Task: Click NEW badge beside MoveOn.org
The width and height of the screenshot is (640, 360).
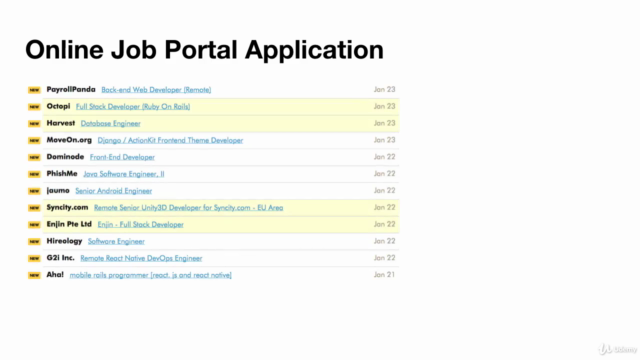Action: click(34, 140)
